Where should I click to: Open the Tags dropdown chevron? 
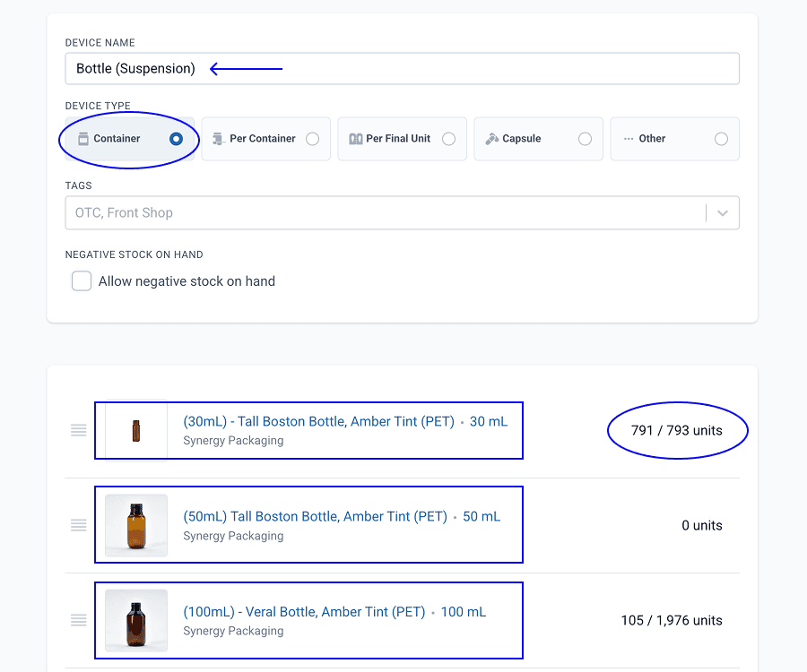click(x=723, y=213)
